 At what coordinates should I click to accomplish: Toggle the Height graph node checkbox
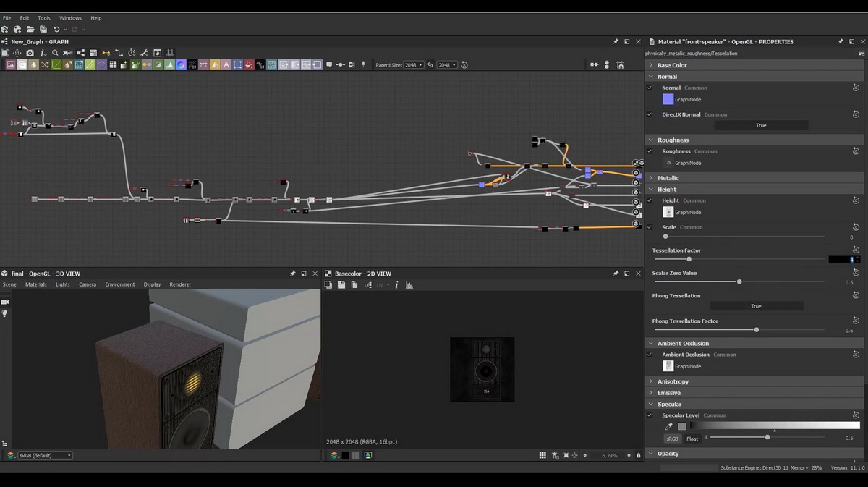point(650,200)
